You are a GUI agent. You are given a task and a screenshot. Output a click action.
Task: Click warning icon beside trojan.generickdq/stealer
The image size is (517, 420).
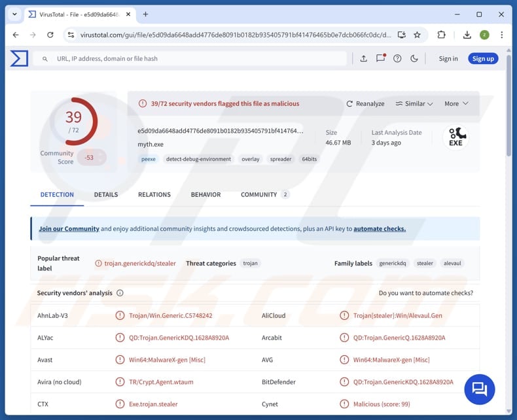point(98,264)
